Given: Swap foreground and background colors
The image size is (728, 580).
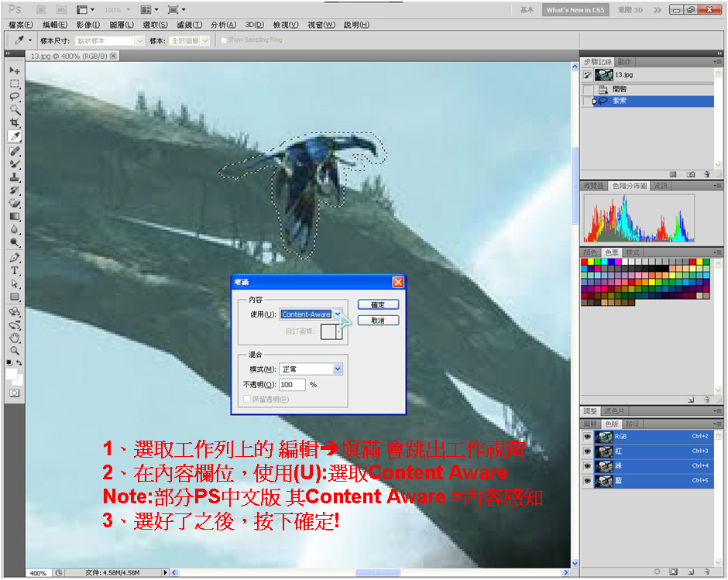Looking at the screenshot, I should coord(19,362).
